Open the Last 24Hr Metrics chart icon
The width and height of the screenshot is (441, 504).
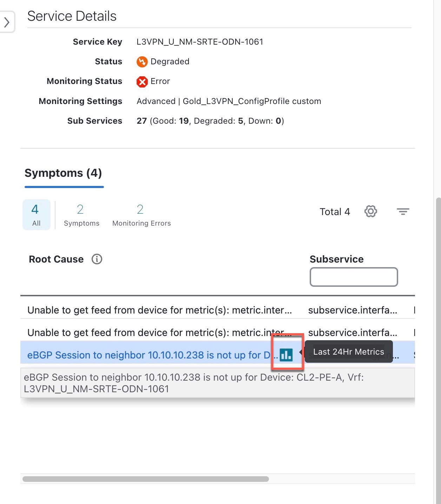click(x=287, y=355)
